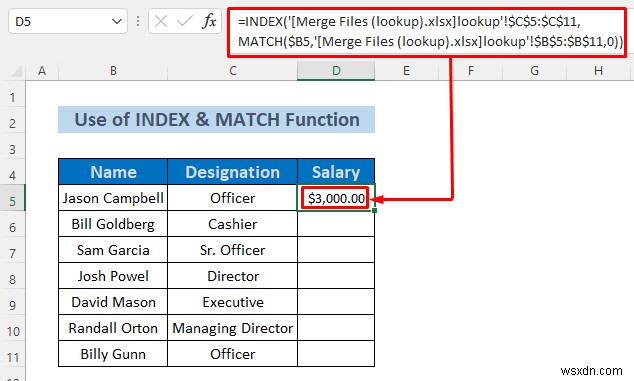Click the Enter checkmark formula button
The height and width of the screenshot is (381, 634).
(185, 21)
